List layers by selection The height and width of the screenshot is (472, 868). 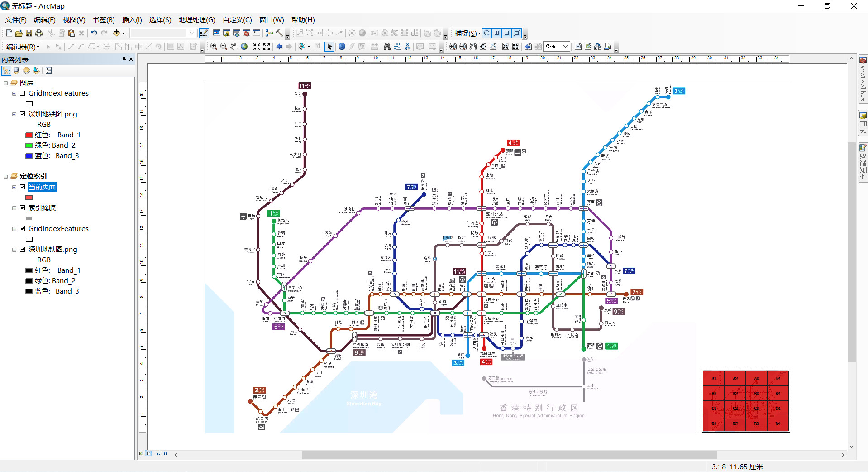pyautogui.click(x=36, y=71)
